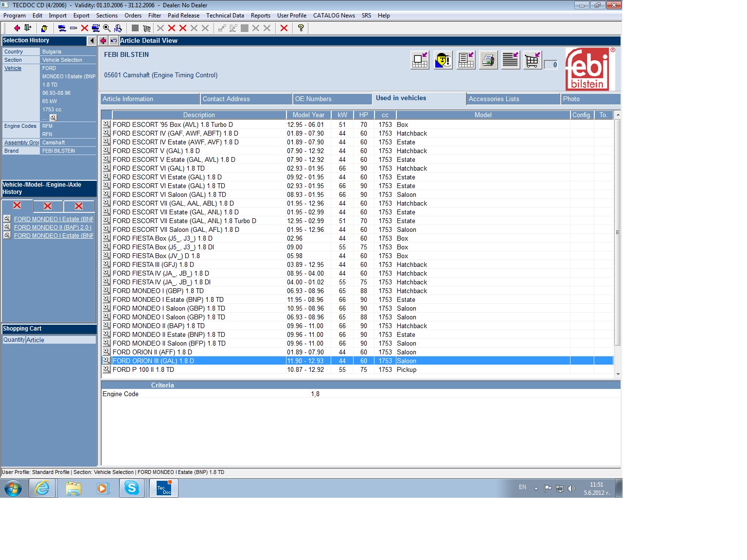This screenshot has height=560, width=747.
Task: Open the shopping cart toolbar icon
Action: 146,28
